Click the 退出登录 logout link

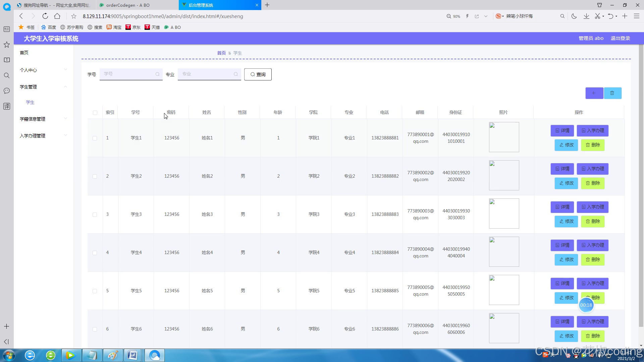click(x=620, y=38)
